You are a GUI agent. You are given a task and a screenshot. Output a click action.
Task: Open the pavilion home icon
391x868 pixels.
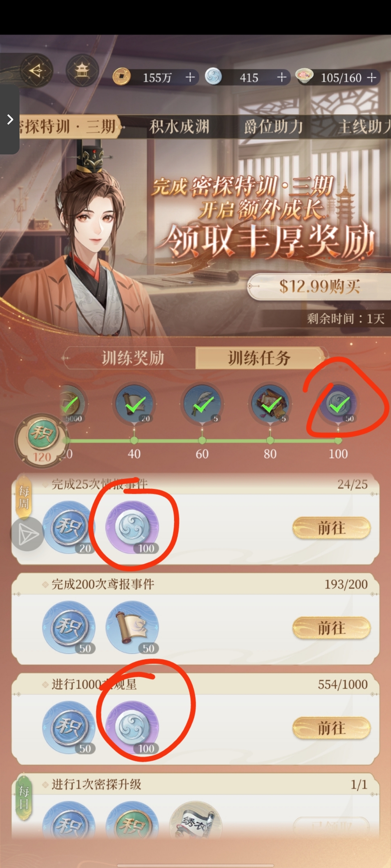click(83, 71)
